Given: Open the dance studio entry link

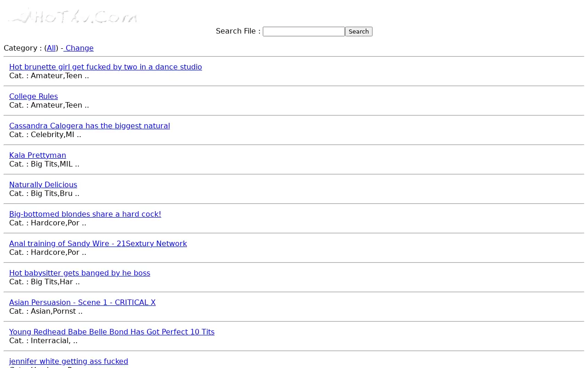Looking at the screenshot, I should click(106, 67).
